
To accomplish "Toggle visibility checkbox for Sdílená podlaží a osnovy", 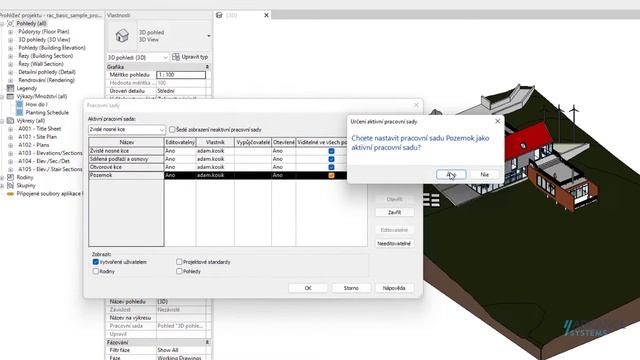I will tap(331, 159).
